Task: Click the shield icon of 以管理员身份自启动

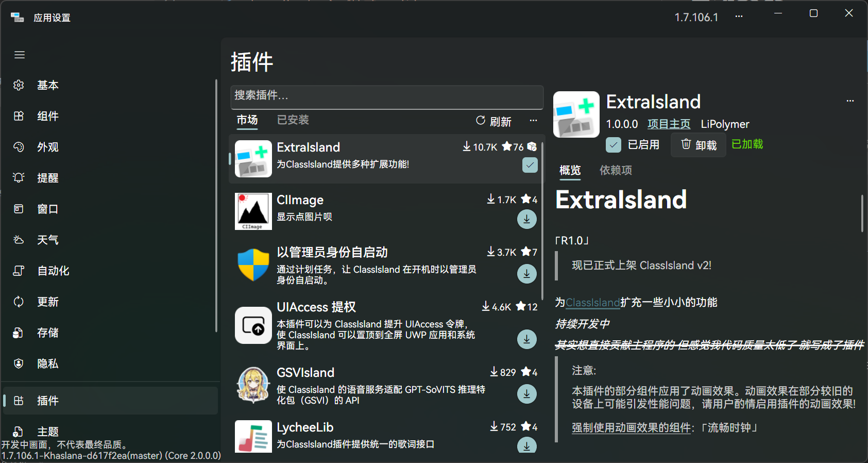Action: tap(253, 265)
